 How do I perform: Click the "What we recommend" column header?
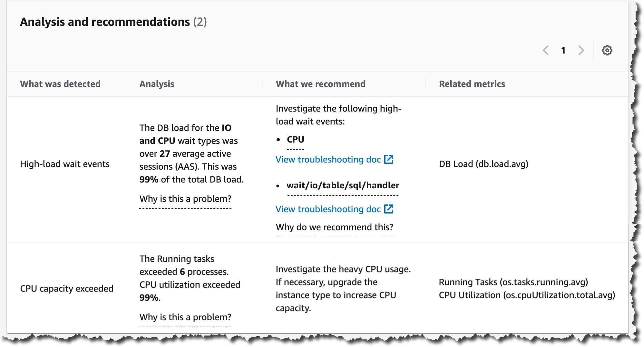click(x=320, y=84)
